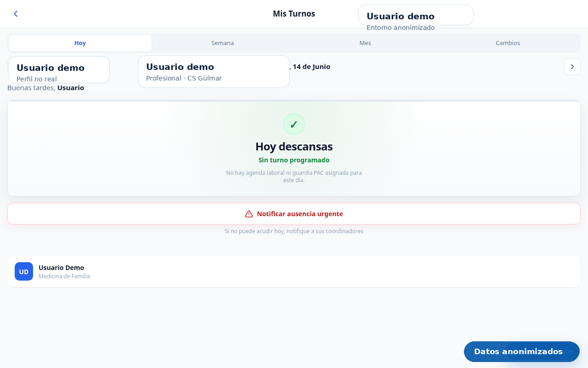The width and height of the screenshot is (588, 368).
Task: Switch to the Semana tab
Action: coord(222,43)
